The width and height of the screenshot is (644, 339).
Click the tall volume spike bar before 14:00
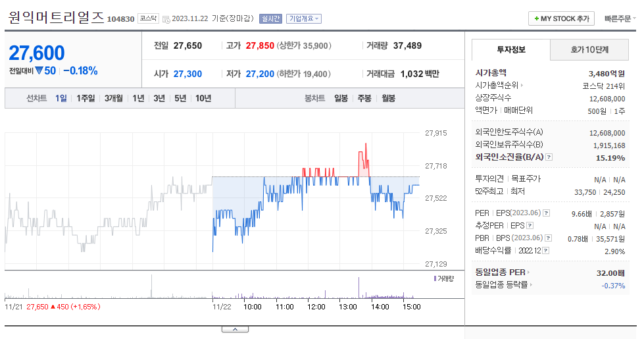click(359, 288)
